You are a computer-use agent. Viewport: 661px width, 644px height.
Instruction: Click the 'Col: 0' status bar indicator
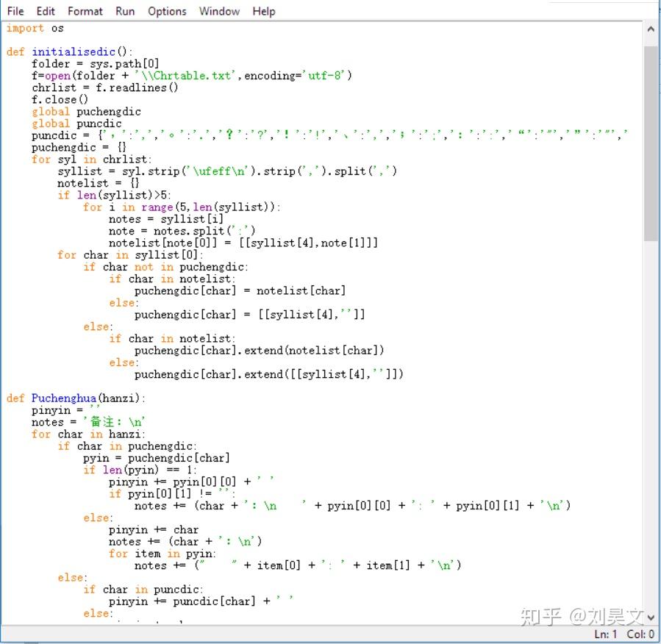(640, 634)
